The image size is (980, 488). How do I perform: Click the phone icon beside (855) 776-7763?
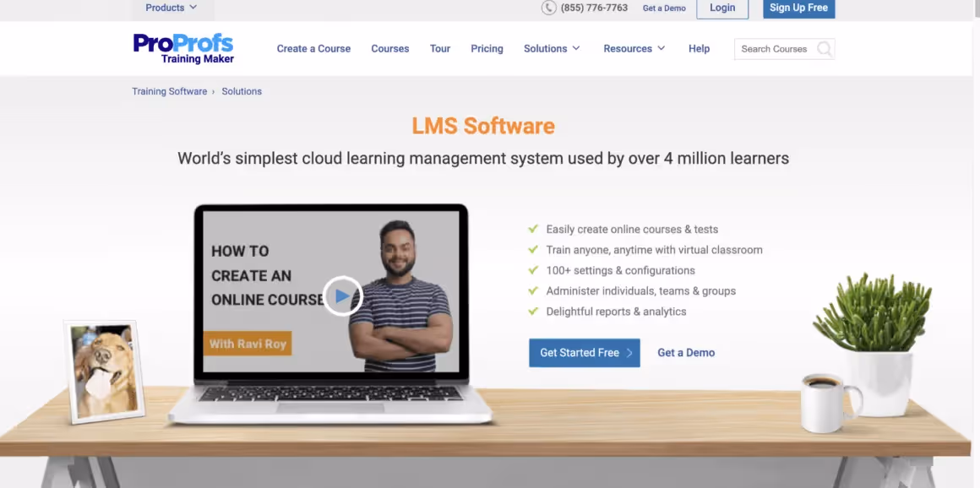click(549, 8)
